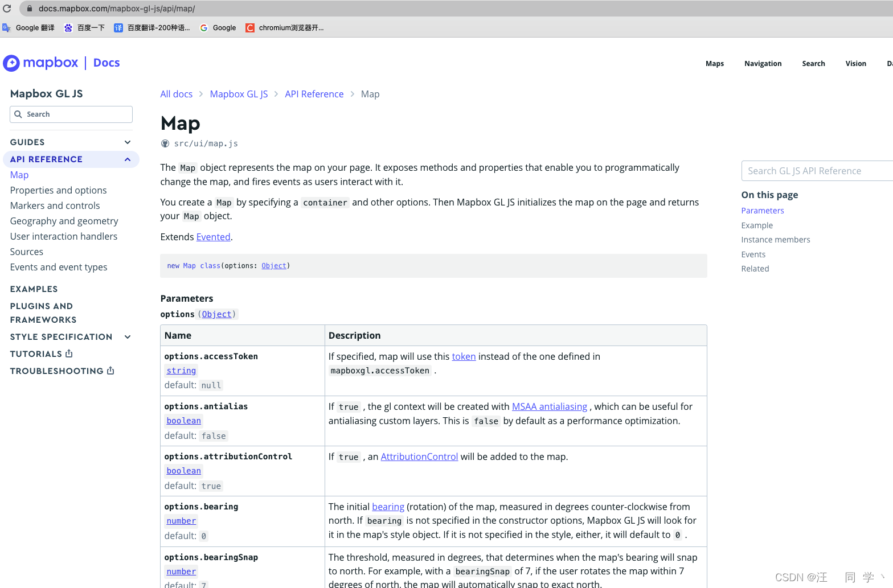The height and width of the screenshot is (588, 893).
Task: Click the options.accessToken name text
Action: coord(211,356)
